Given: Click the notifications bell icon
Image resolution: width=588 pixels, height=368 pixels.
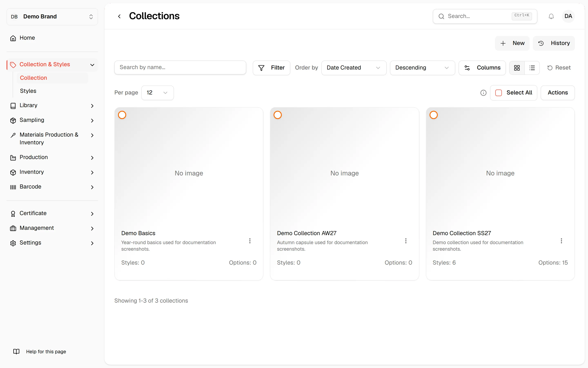Looking at the screenshot, I should pyautogui.click(x=551, y=16).
